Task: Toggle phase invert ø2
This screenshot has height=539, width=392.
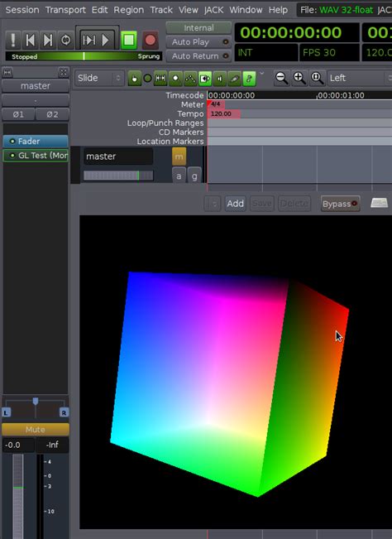Action: pyautogui.click(x=52, y=114)
